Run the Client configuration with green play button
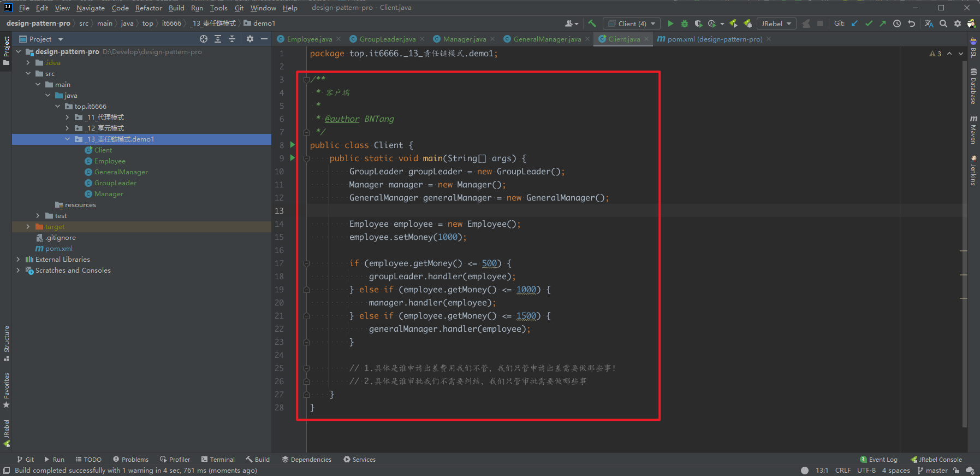Screen dimensions: 980x476 pyautogui.click(x=670, y=23)
